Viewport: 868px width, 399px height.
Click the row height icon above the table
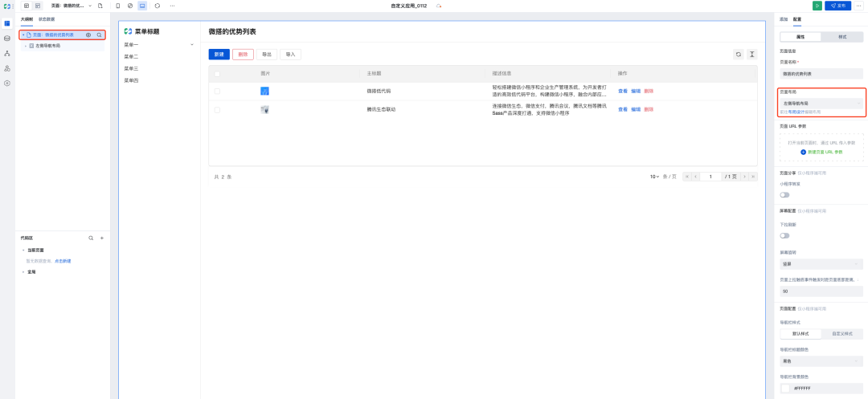click(x=751, y=54)
